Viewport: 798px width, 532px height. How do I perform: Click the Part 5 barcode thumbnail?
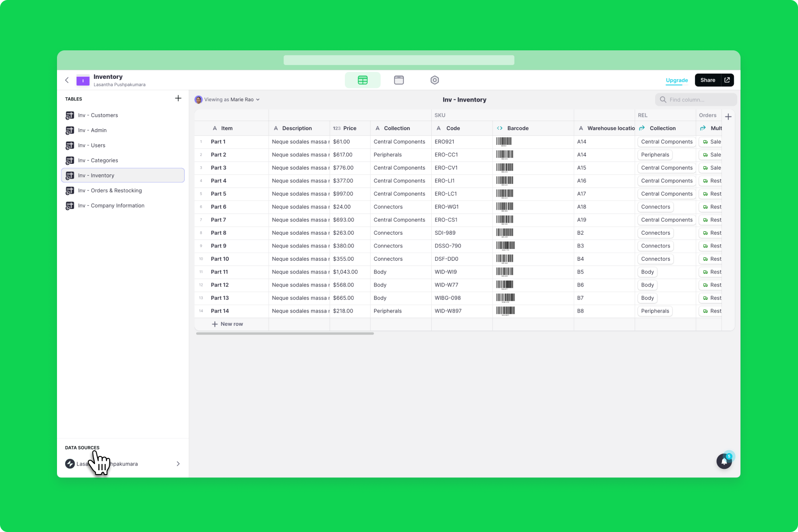pos(504,194)
